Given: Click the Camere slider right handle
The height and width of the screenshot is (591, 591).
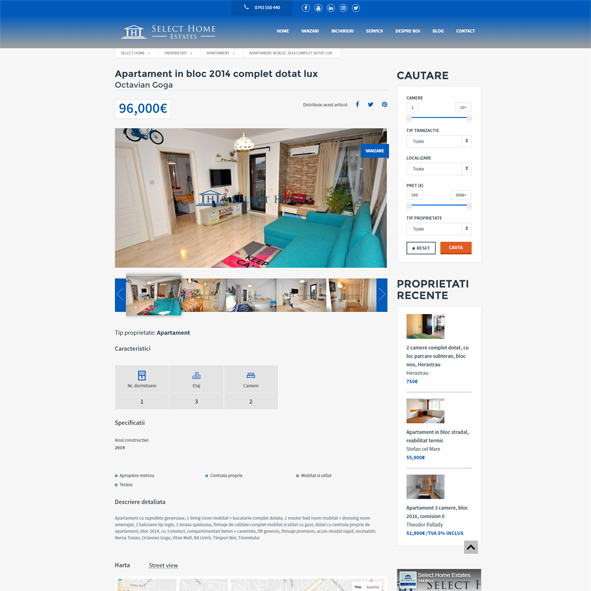Looking at the screenshot, I should point(469,118).
